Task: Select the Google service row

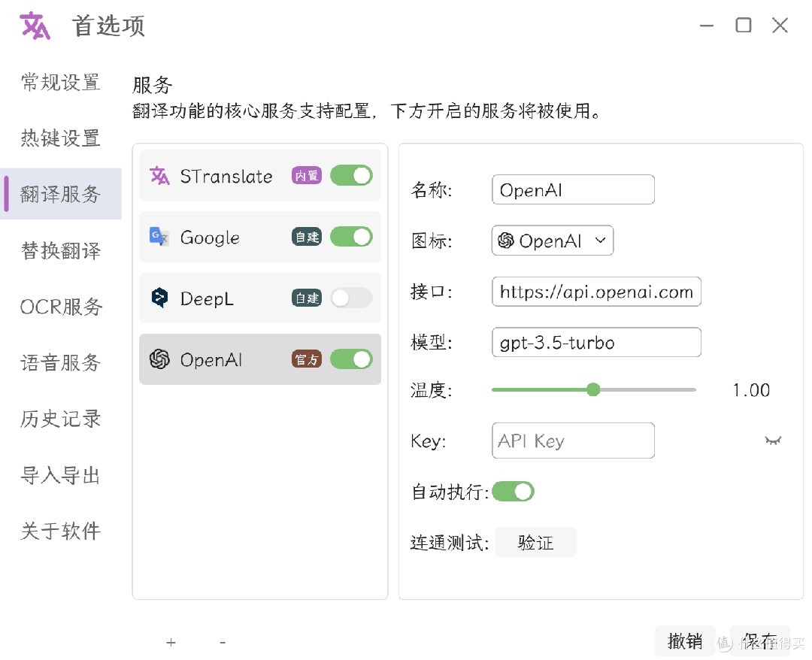Action: click(x=260, y=237)
